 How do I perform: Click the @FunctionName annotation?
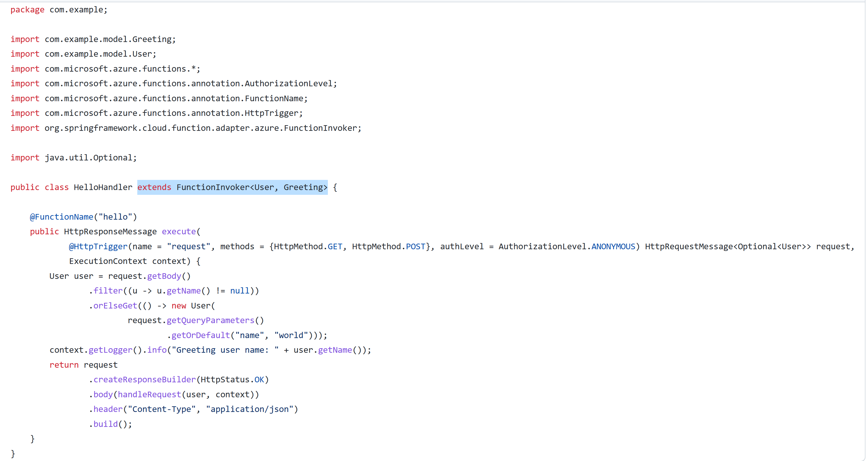pyautogui.click(x=61, y=217)
